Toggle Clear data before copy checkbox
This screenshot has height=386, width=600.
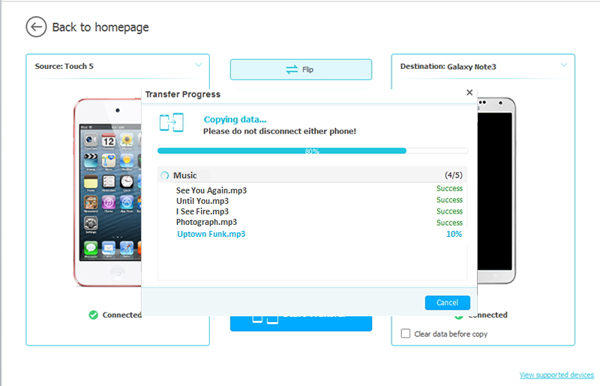[405, 333]
